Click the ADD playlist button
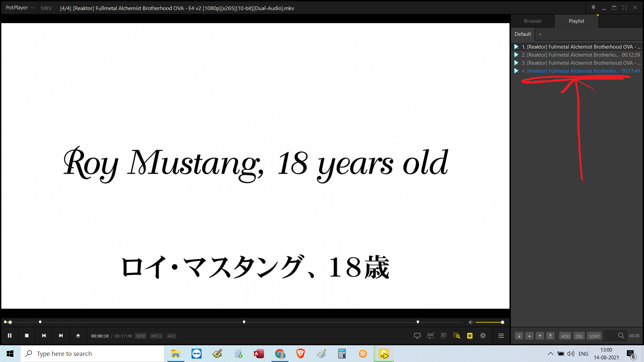The width and height of the screenshot is (644, 362). 566,336
